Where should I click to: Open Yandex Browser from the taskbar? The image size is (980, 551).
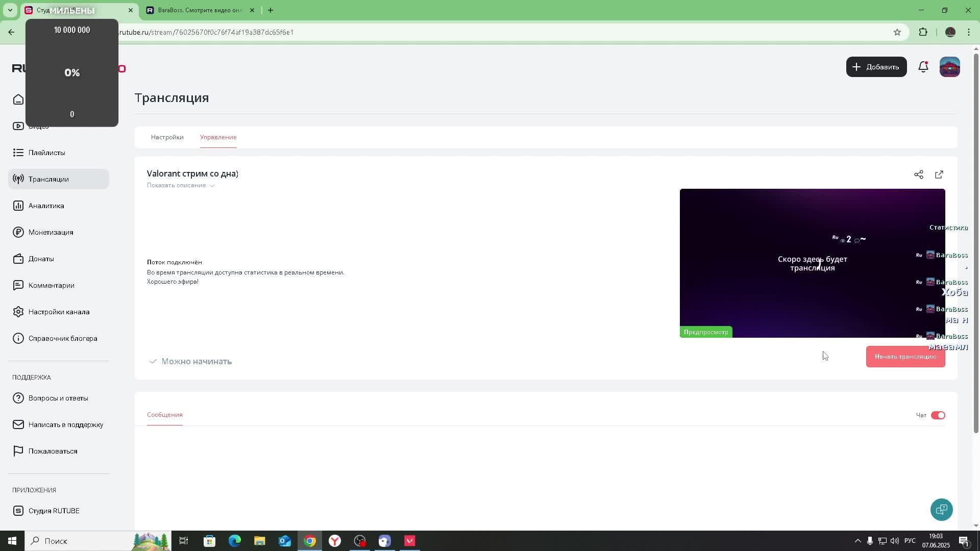pos(334,541)
